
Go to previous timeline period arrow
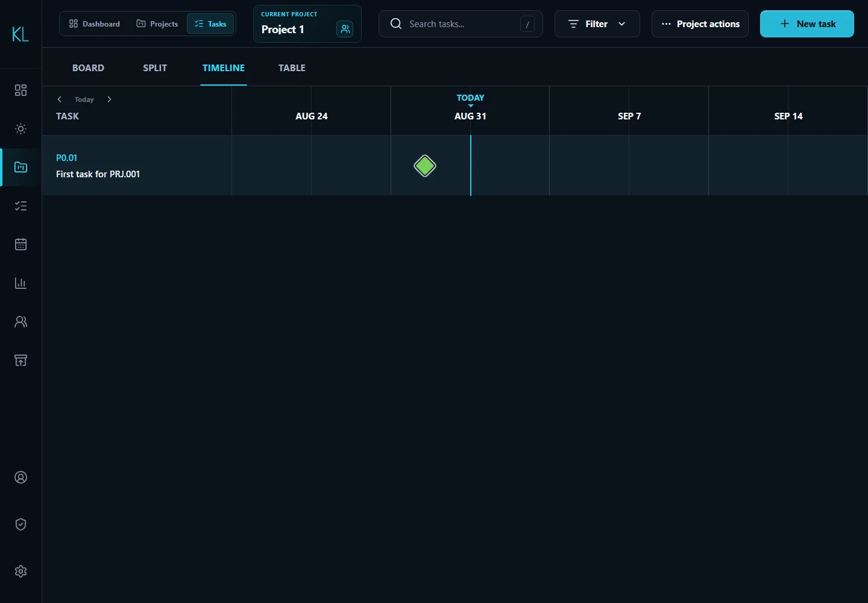(59, 99)
